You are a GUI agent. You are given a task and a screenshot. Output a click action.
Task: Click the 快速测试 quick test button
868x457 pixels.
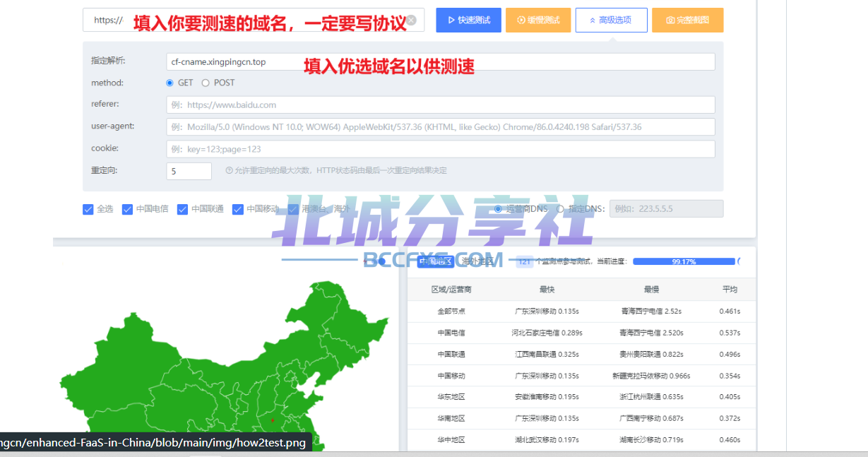click(468, 20)
